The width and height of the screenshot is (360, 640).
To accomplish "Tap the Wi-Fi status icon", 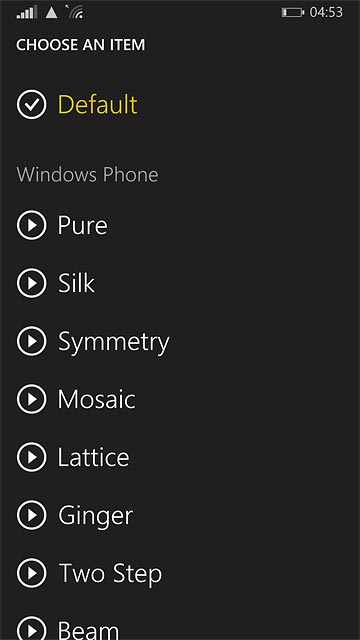I will (76, 12).
